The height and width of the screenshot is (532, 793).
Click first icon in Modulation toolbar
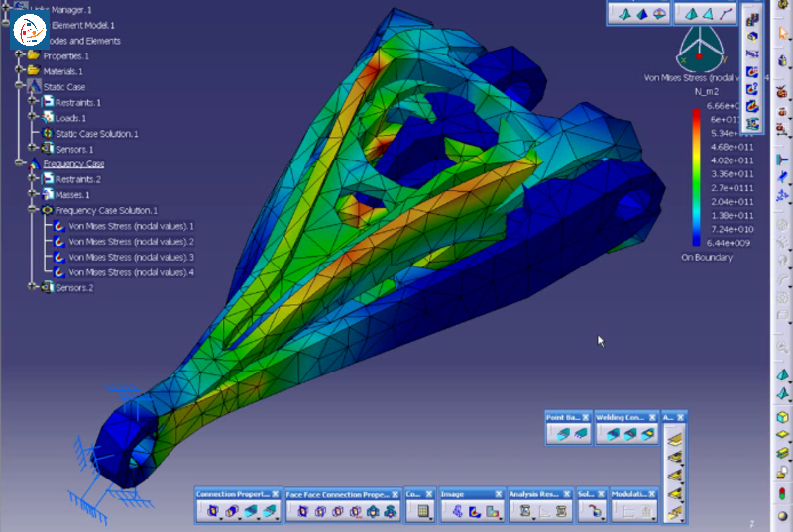point(628,511)
